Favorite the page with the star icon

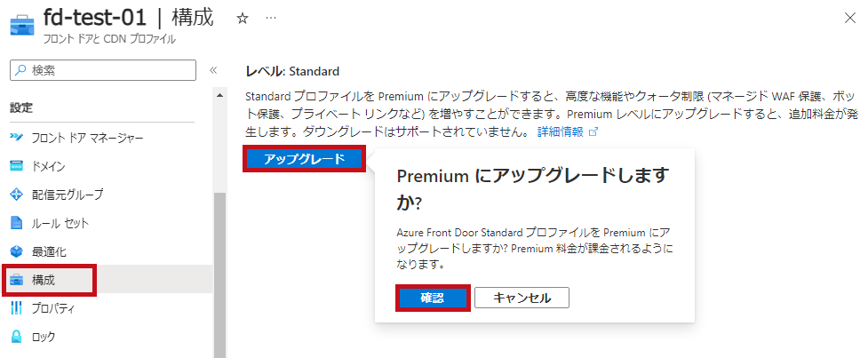[x=242, y=19]
